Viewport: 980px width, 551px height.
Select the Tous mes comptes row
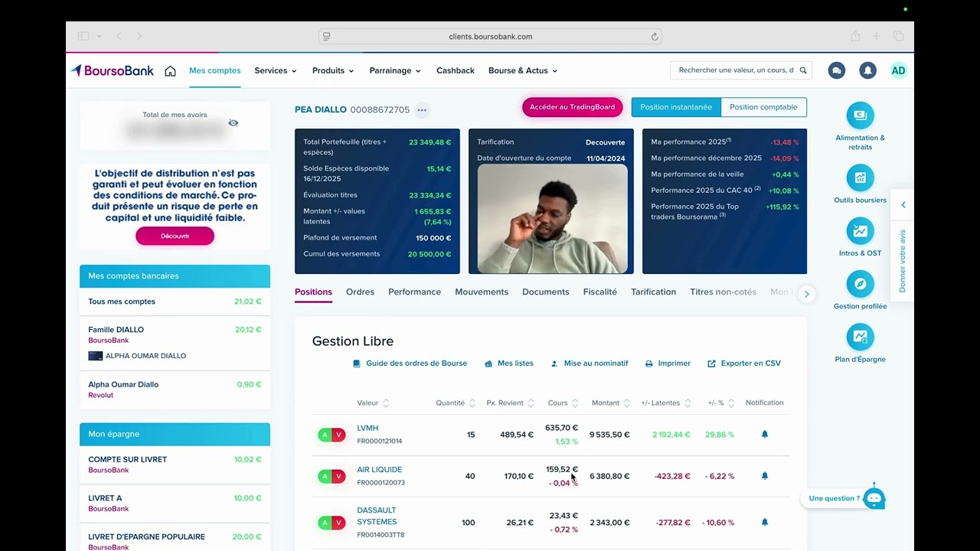tap(175, 302)
